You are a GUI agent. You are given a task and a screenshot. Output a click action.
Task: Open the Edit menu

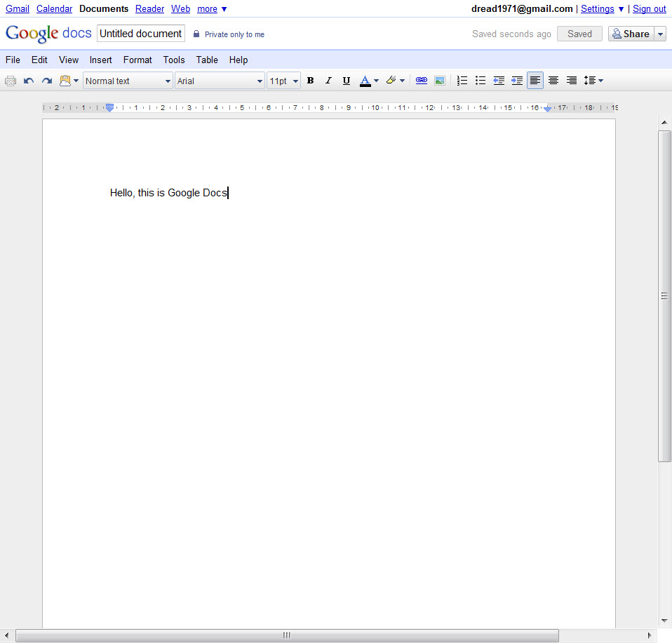pos(39,60)
